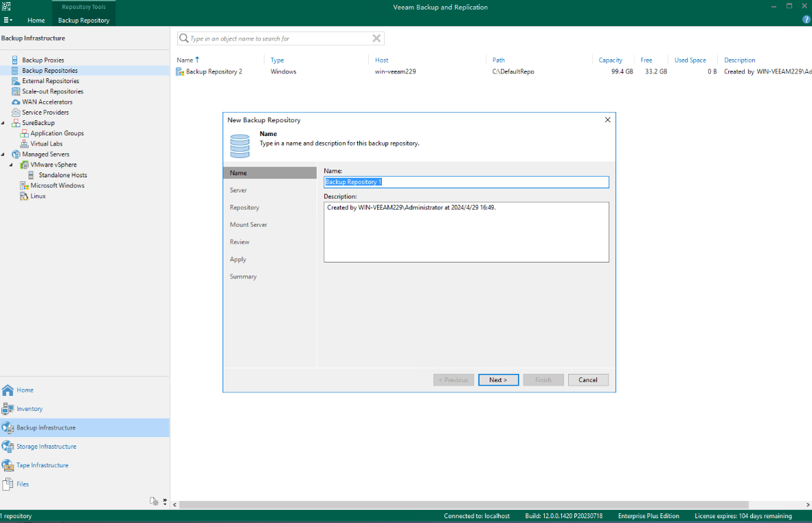Click the Next button in wizard
812x523 pixels.
coord(498,380)
